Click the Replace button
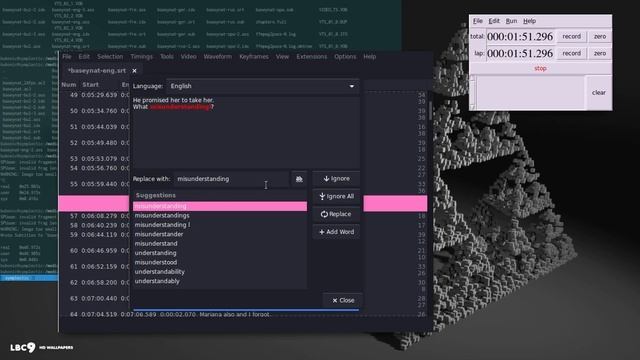640x360 pixels. tap(336, 214)
